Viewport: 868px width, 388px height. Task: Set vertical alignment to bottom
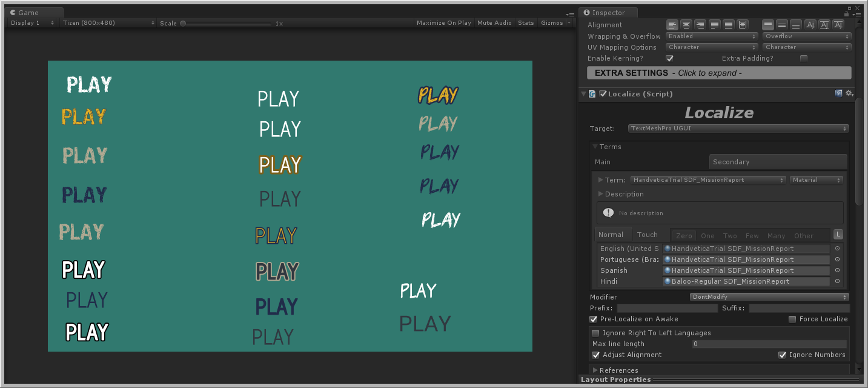796,25
